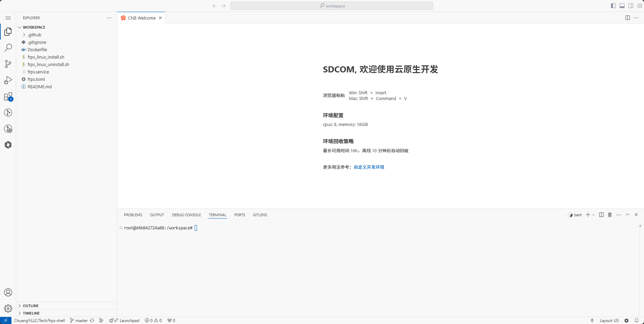Launch a new terminal with the plus icon
The image size is (644, 324).
(x=588, y=215)
